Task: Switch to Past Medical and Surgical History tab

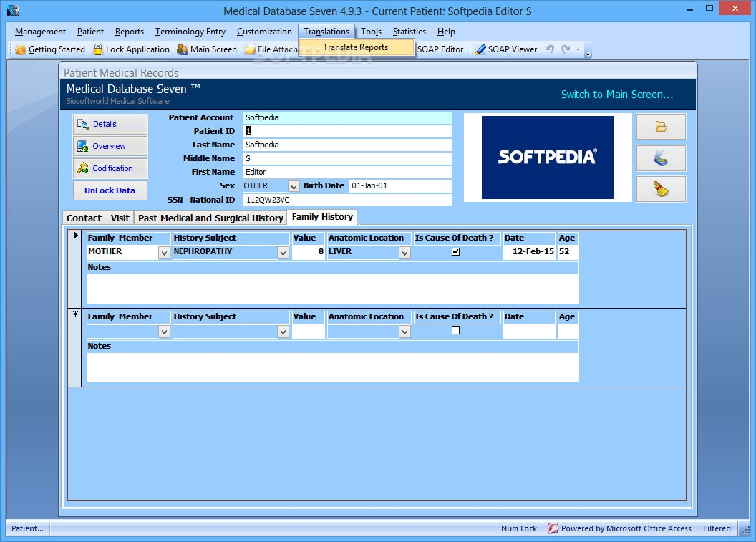Action: click(x=210, y=218)
